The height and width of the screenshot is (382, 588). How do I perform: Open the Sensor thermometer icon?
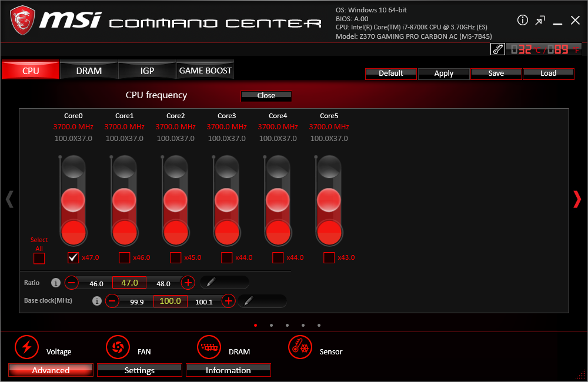pos(300,347)
